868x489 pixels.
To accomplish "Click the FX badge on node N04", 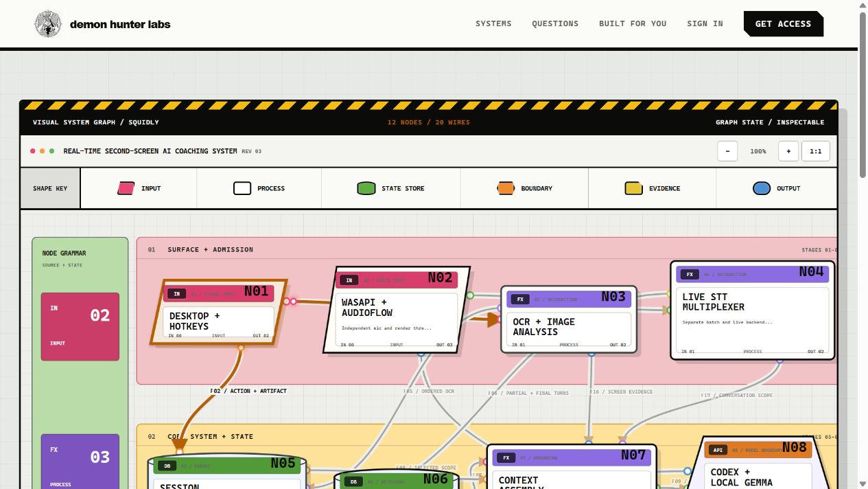I will (690, 274).
